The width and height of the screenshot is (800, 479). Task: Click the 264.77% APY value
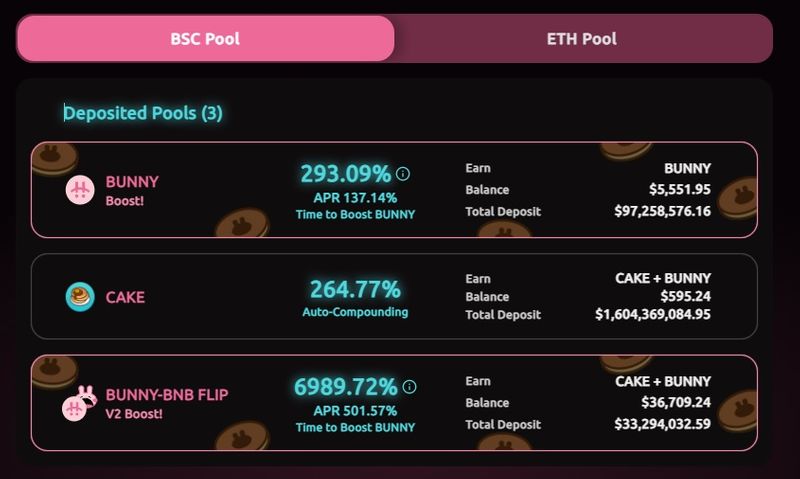pyautogui.click(x=355, y=290)
